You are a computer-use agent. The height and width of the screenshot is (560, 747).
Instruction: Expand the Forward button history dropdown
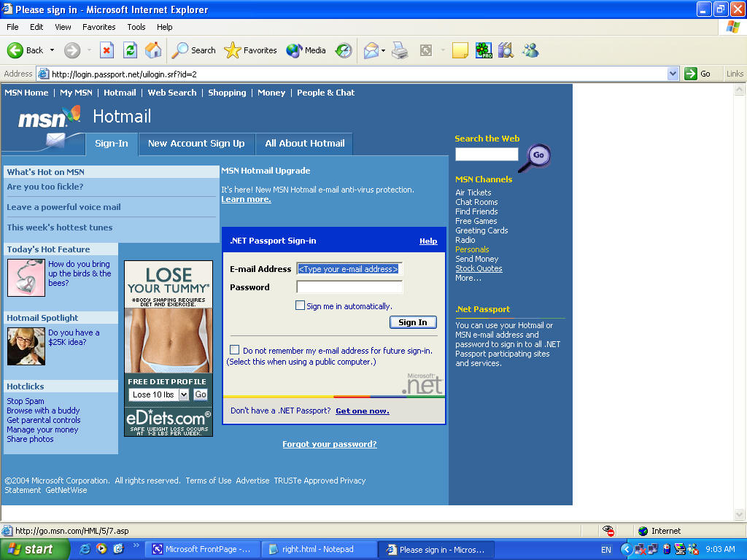pyautogui.click(x=89, y=50)
